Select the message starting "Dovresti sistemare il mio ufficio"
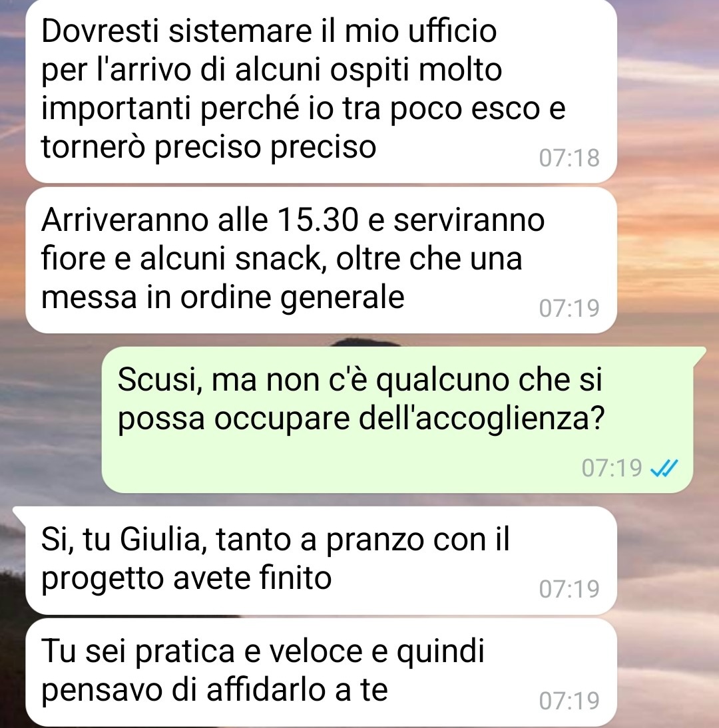 tap(321, 91)
